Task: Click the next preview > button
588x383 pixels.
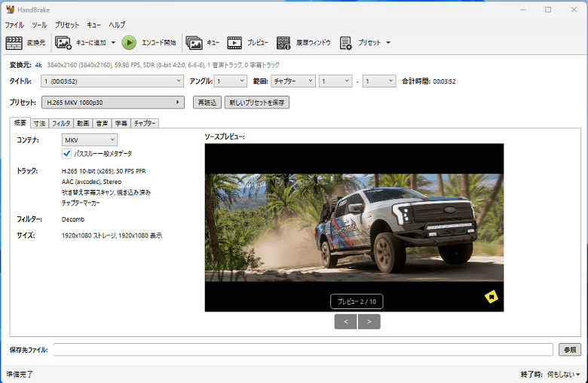Action: [369, 321]
